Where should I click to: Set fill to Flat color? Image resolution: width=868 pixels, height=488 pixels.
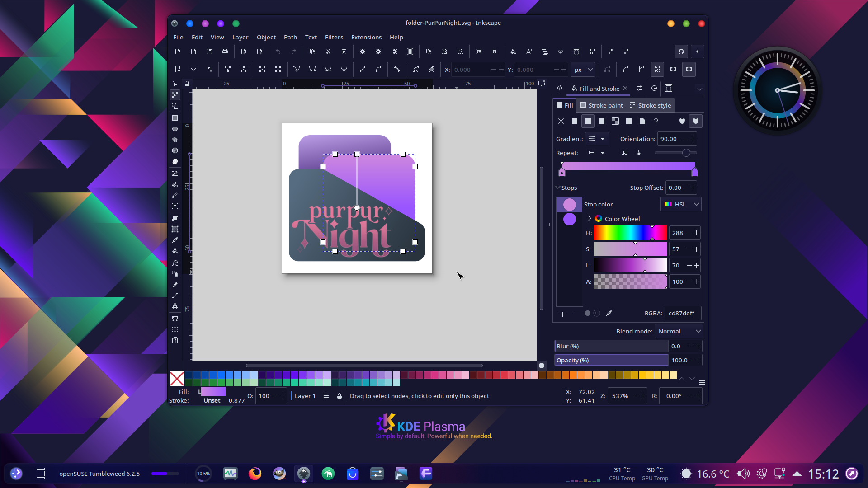coord(575,121)
